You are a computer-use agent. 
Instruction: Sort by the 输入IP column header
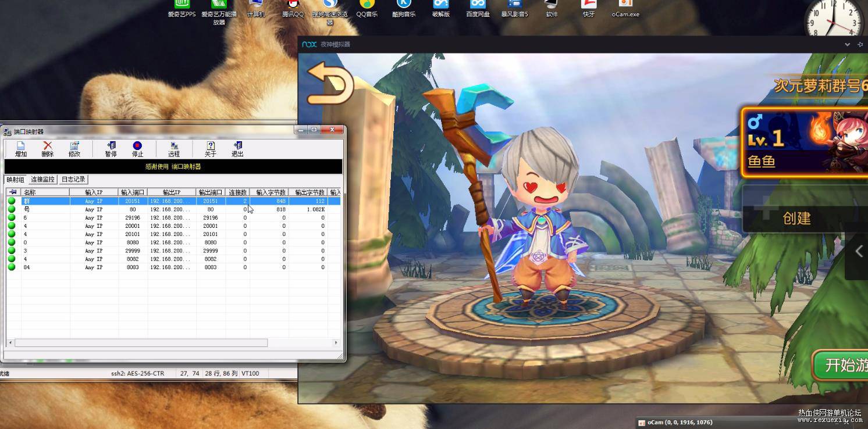(x=94, y=192)
